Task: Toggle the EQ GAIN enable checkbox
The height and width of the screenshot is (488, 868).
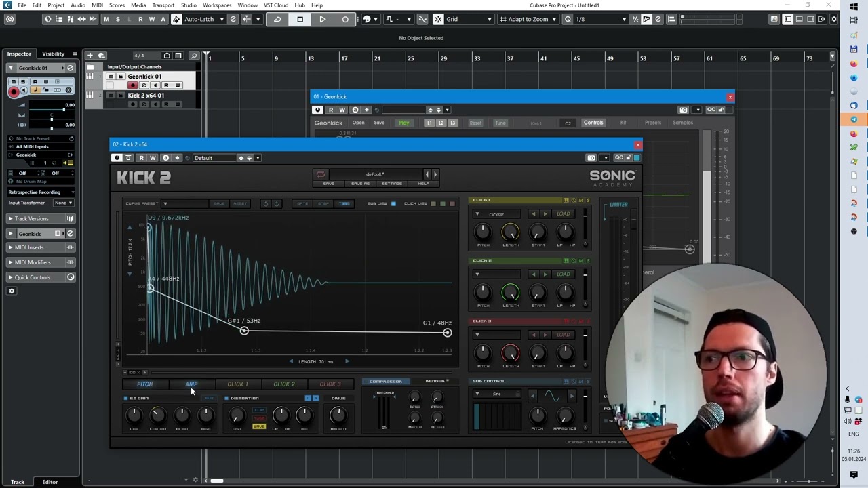Action: coord(125,398)
